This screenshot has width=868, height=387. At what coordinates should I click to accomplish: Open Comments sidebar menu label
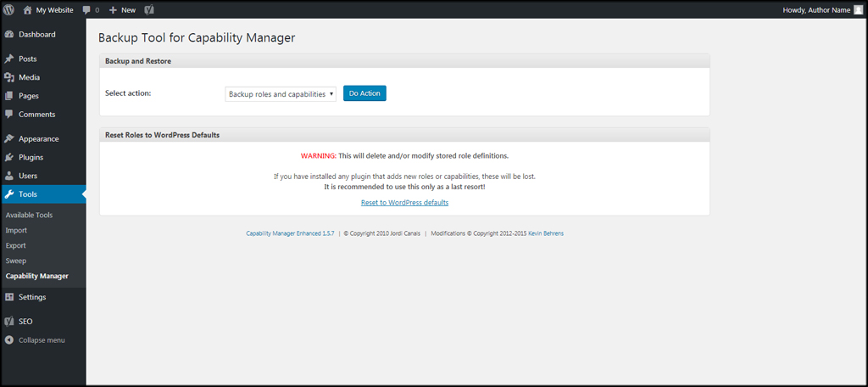click(37, 115)
